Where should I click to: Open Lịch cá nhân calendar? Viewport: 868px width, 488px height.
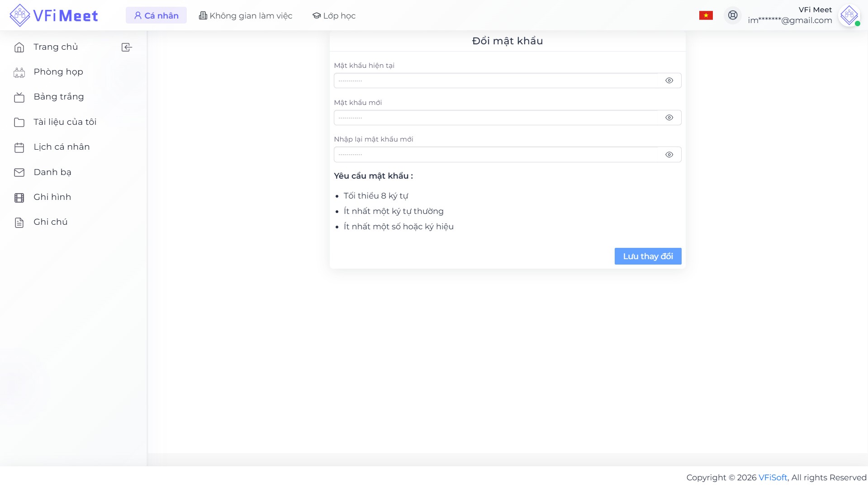62,147
